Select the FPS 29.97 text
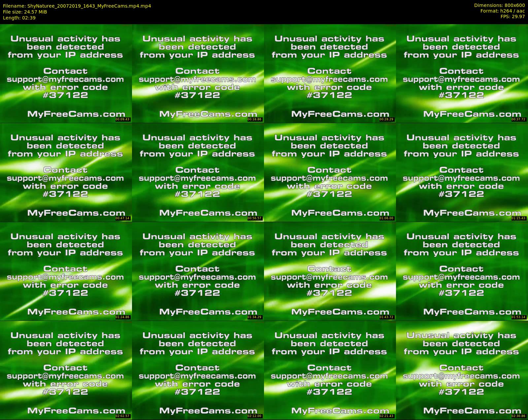 (513, 16)
